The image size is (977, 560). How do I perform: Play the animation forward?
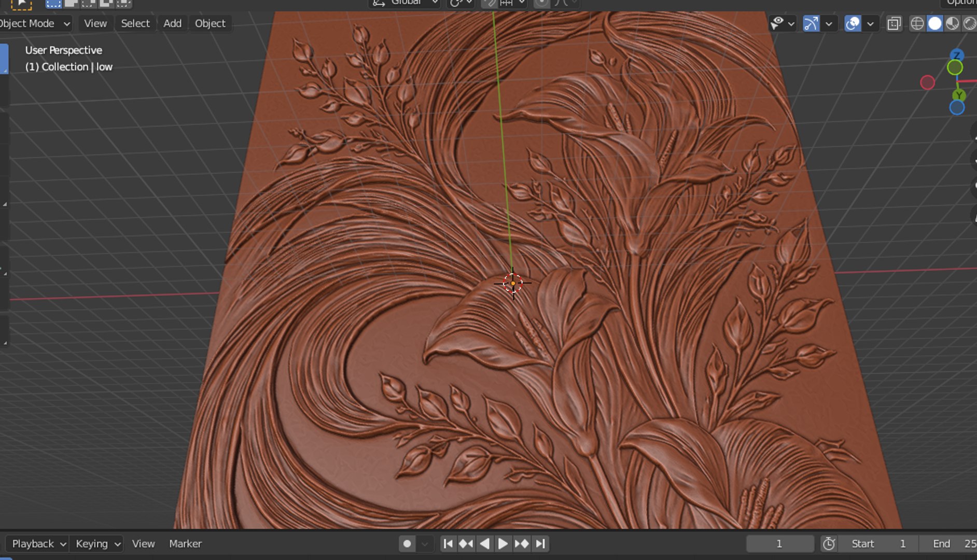tap(503, 543)
